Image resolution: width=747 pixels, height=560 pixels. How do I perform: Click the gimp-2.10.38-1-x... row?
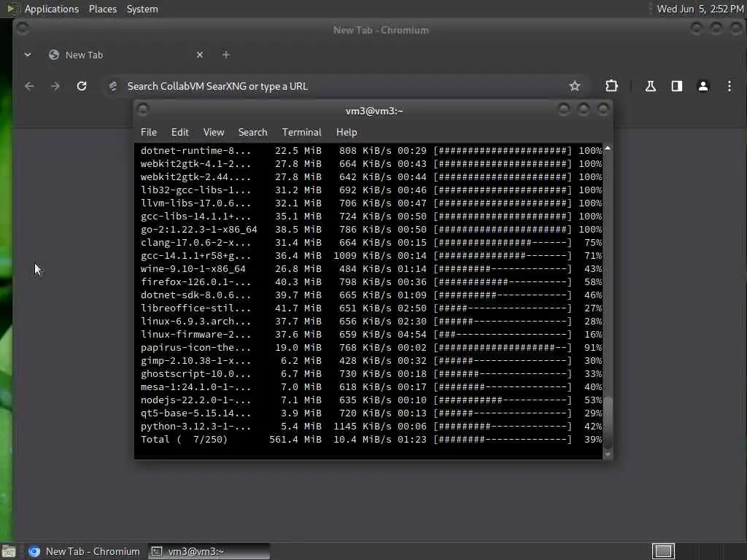pos(371,360)
